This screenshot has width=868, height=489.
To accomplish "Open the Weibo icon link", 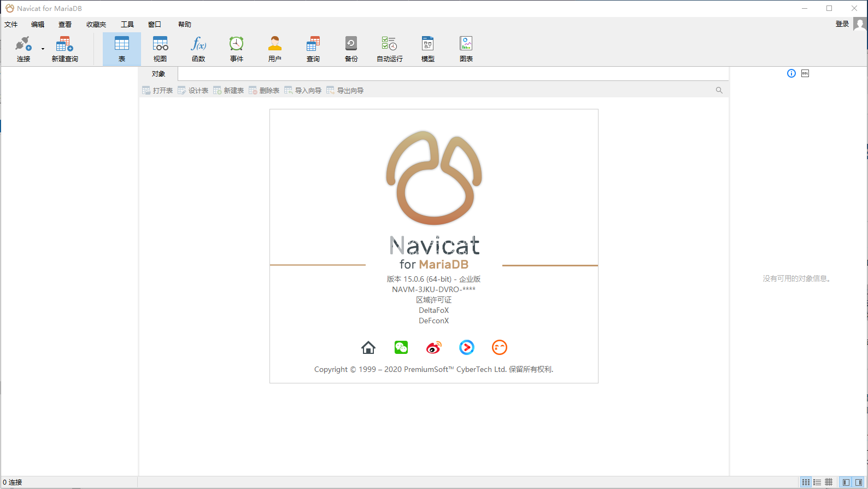I will 434,347.
